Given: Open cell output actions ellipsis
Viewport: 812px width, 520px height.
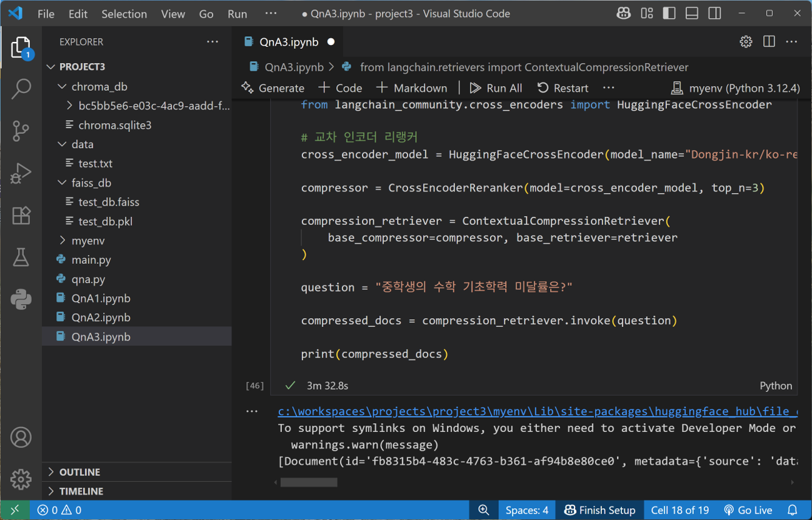Looking at the screenshot, I should pyautogui.click(x=252, y=411).
